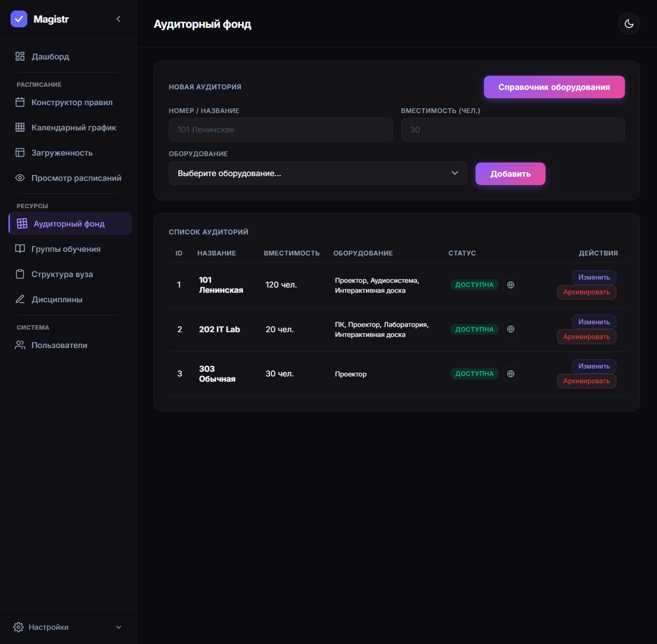Click the НАЗВАНИЕ column header
This screenshot has width=657, height=644.
216,253
